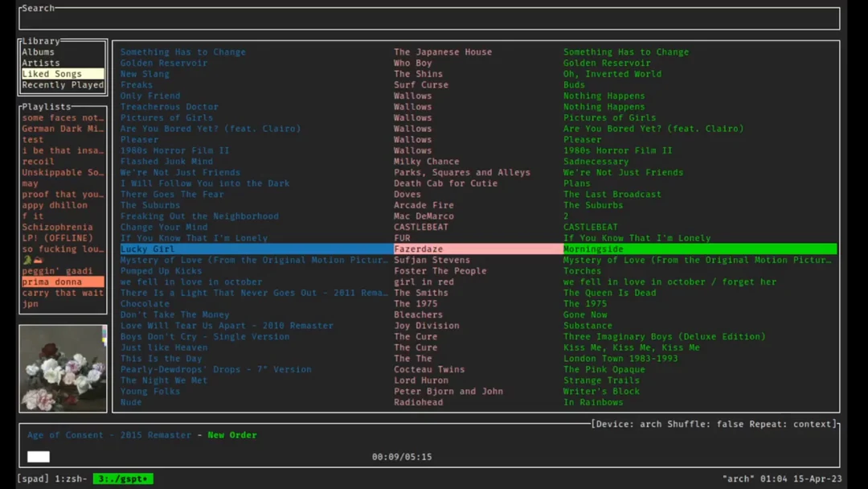868x489 pixels.
Task: Click New Order in the now playing bar
Action: [232, 434]
